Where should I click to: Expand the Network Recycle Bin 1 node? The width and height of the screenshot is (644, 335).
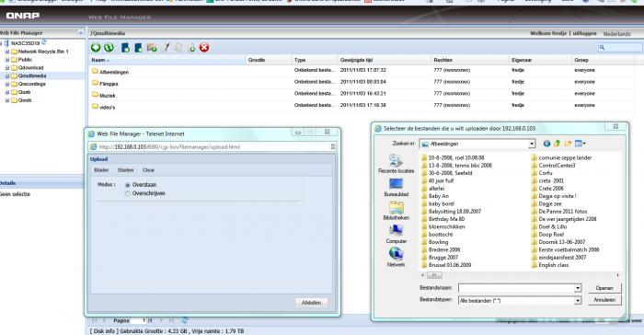[x=7, y=52]
